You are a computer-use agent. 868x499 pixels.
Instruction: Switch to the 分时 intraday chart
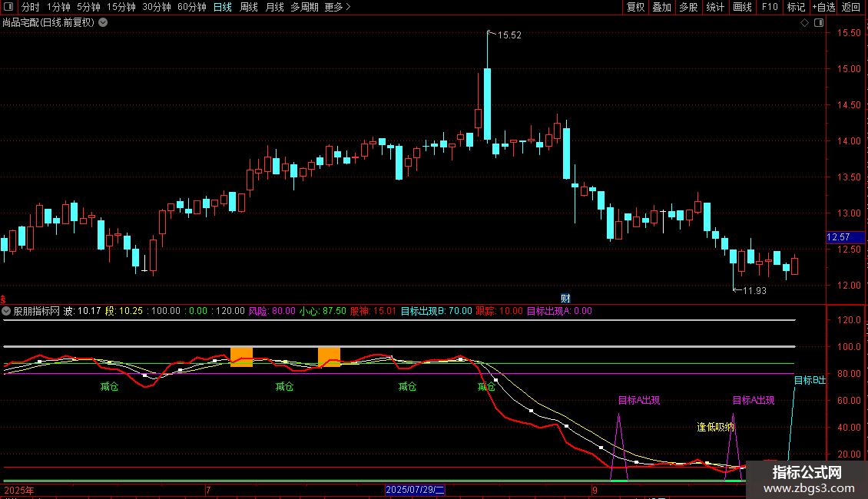tap(31, 7)
